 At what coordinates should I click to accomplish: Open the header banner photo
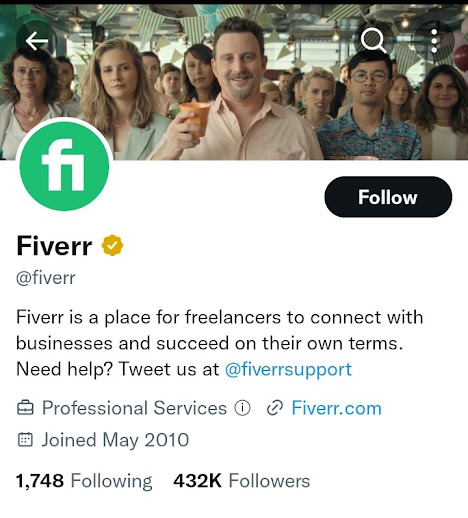pyautogui.click(x=234, y=82)
